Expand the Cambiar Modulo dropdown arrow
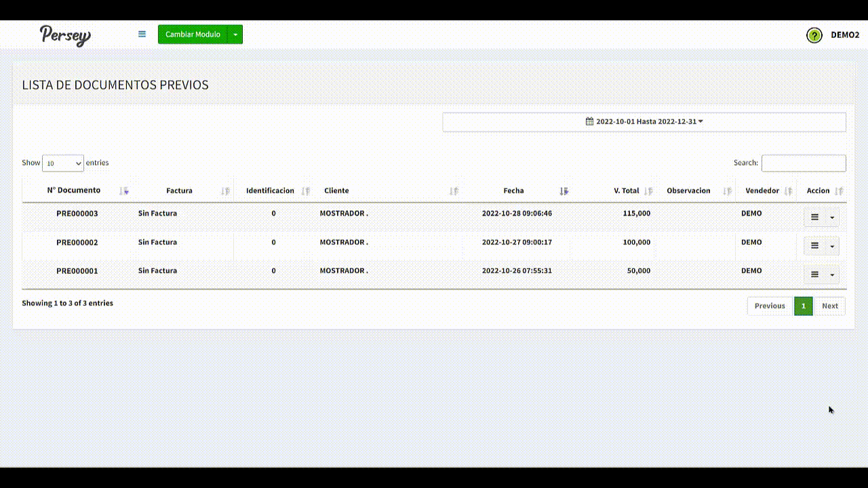 click(235, 35)
